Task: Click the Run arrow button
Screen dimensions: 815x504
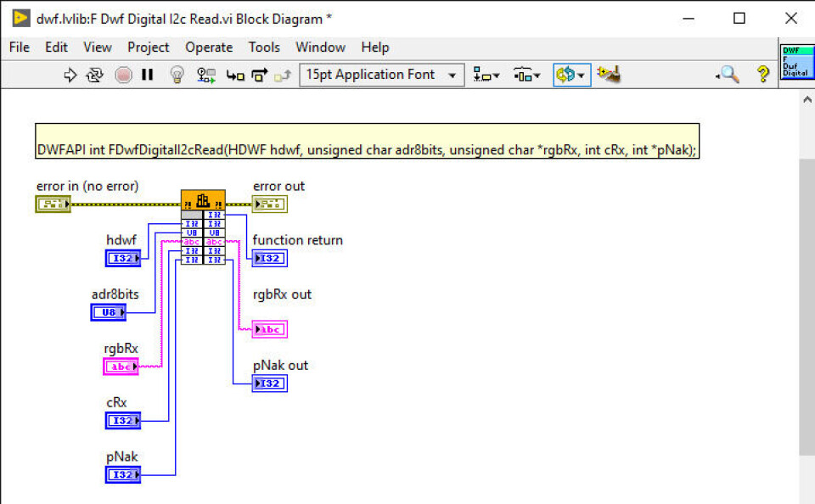Action: tap(70, 75)
